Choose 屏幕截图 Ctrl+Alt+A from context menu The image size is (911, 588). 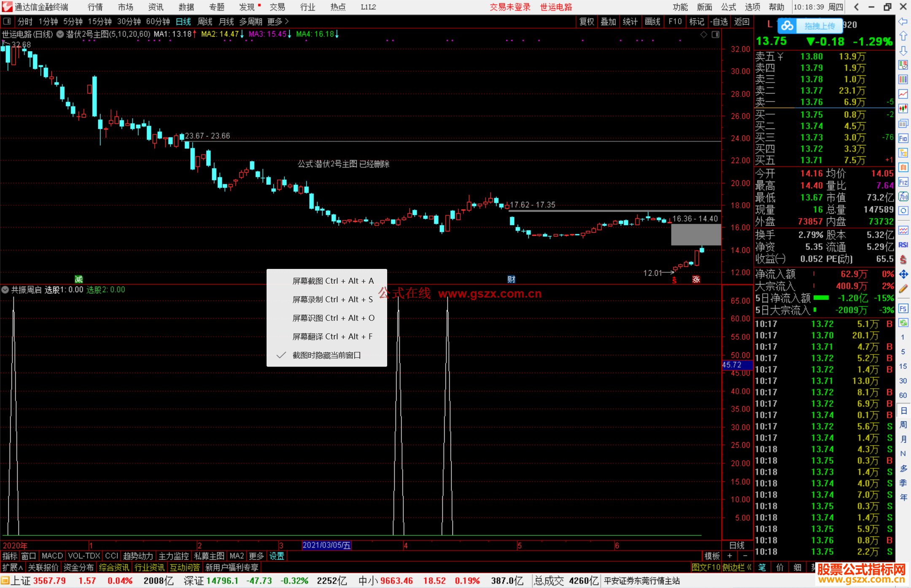tap(326, 281)
